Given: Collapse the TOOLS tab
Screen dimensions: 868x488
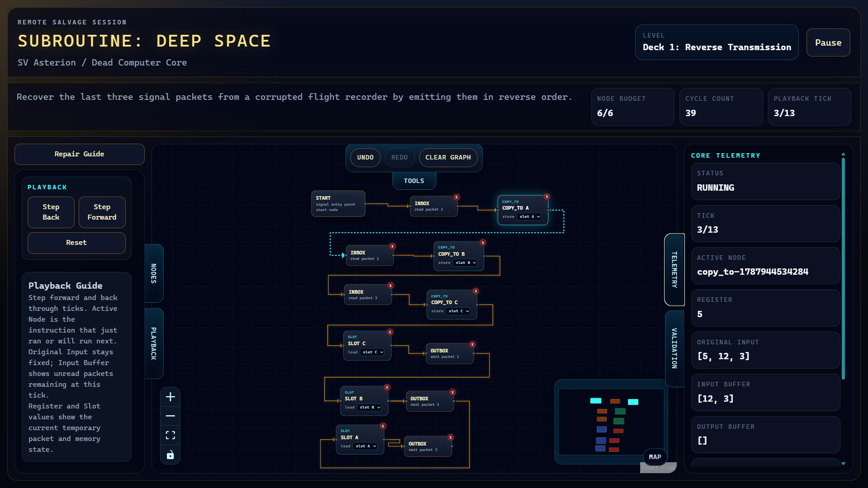Looking at the screenshot, I should [414, 181].
